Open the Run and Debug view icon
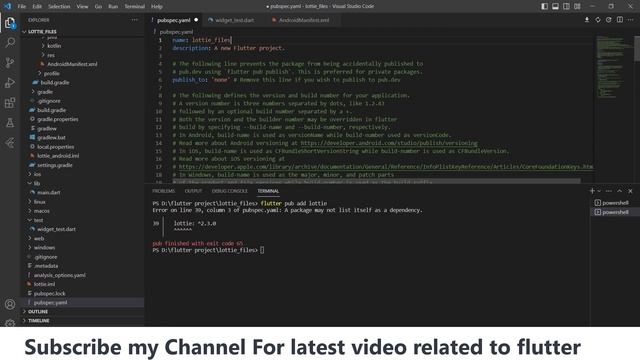The width and height of the screenshot is (640, 360). coord(10,82)
